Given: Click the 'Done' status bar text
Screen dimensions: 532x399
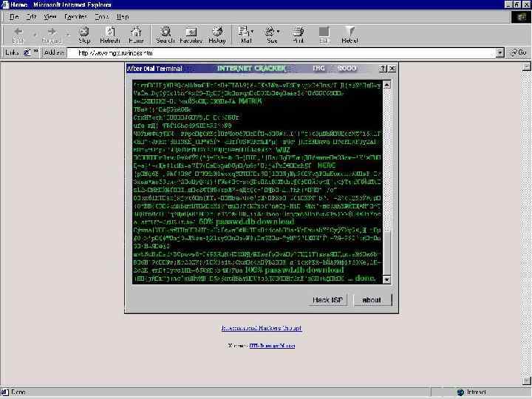Looking at the screenshot, I should coord(18,392).
